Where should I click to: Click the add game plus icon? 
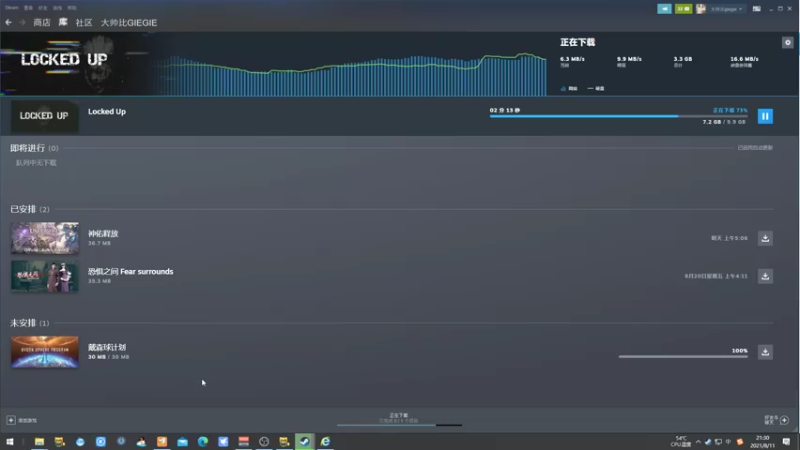click(11, 420)
